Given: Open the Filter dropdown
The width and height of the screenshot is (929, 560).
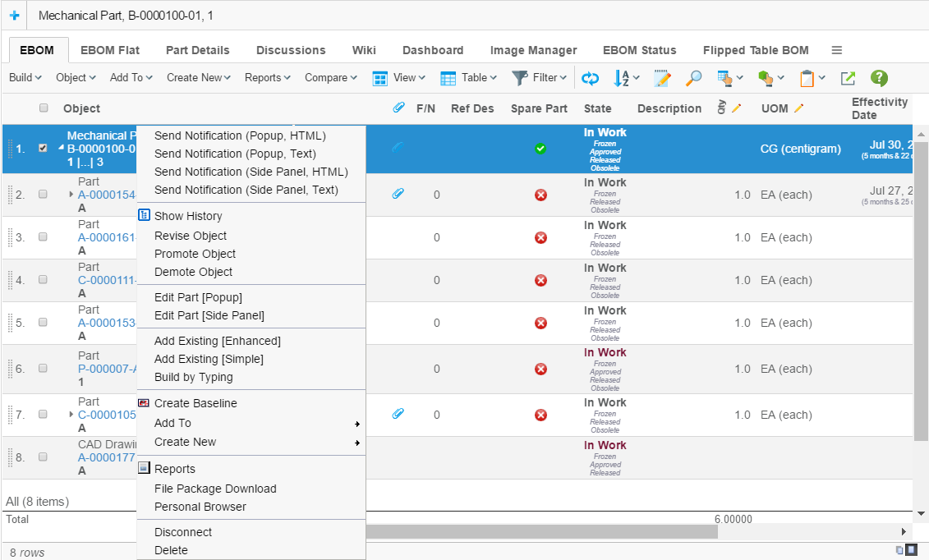Looking at the screenshot, I should point(540,78).
